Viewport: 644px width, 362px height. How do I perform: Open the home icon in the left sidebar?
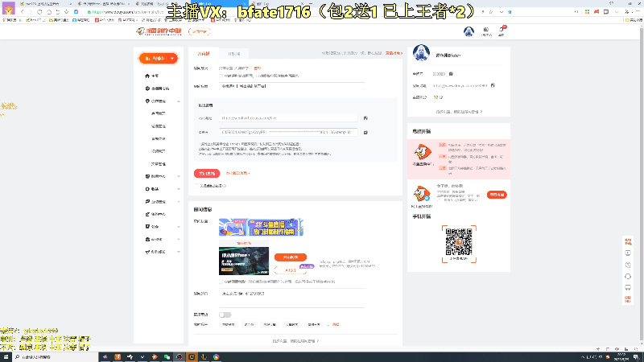tap(147, 76)
